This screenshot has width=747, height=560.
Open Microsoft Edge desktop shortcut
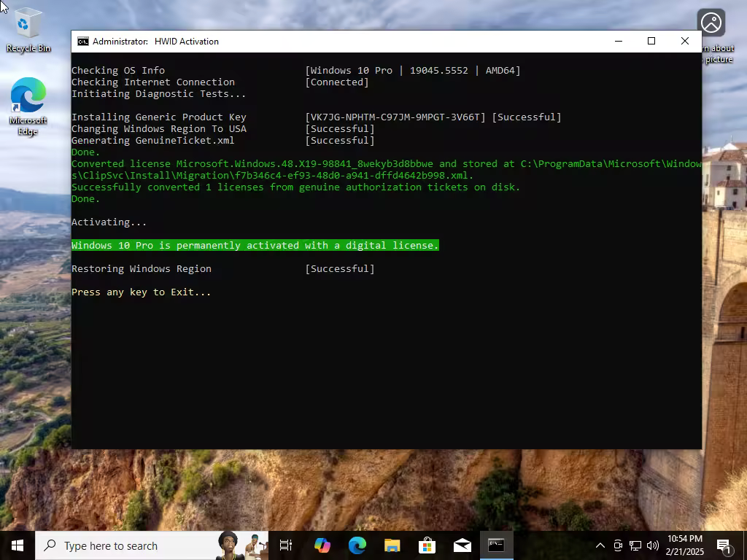28,106
